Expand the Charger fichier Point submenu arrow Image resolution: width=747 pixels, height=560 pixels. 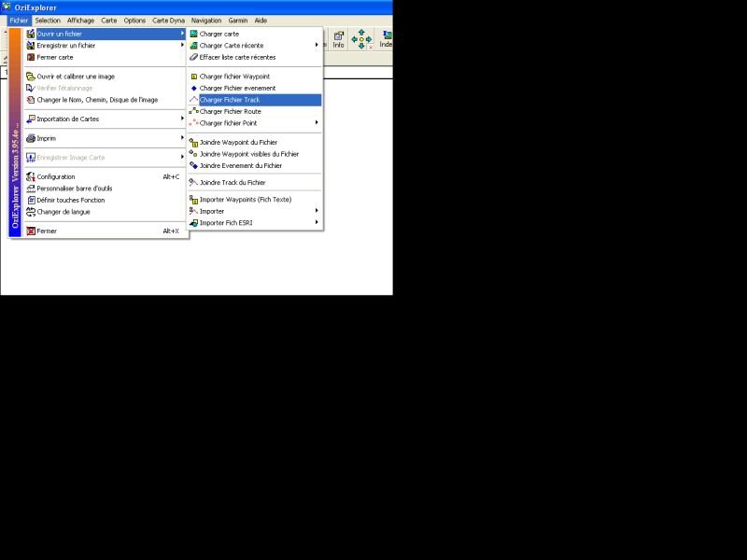coord(317,122)
